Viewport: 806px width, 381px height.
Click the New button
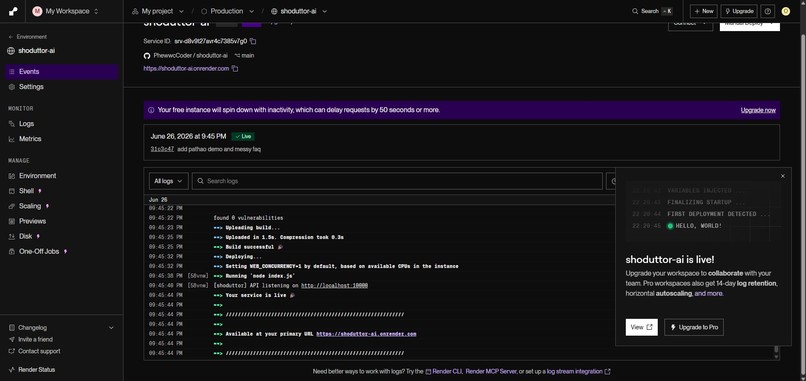coord(704,11)
